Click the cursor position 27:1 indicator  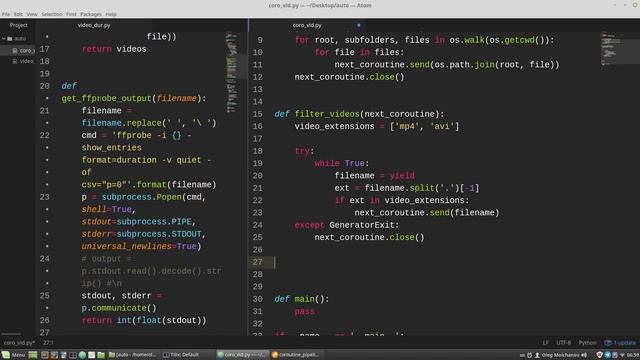(48, 343)
